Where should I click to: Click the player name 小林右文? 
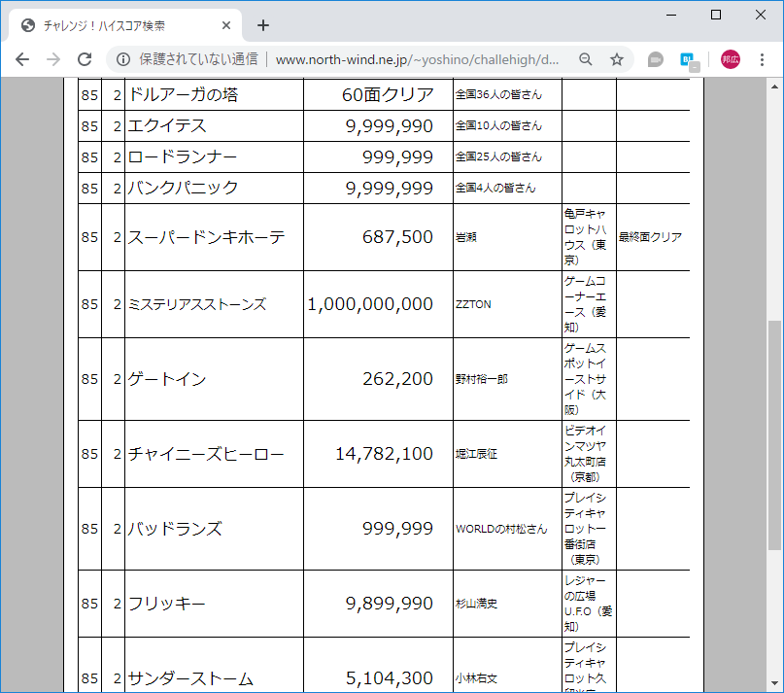476,678
